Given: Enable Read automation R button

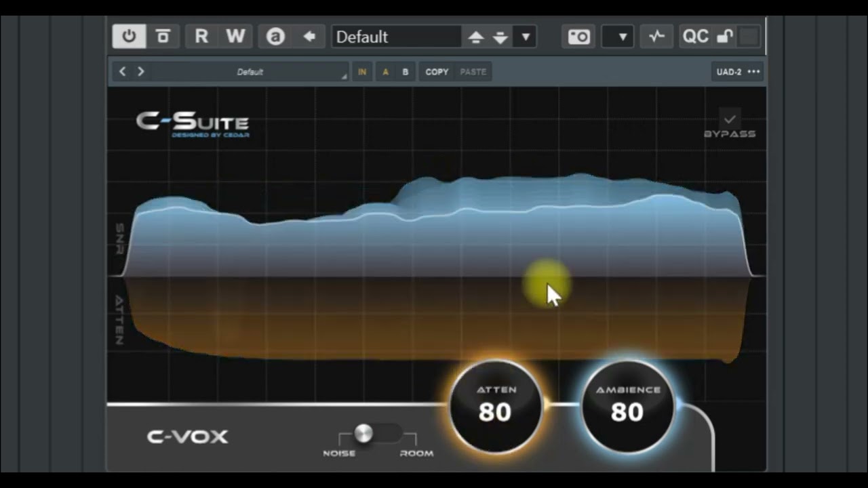Looking at the screenshot, I should 201,37.
